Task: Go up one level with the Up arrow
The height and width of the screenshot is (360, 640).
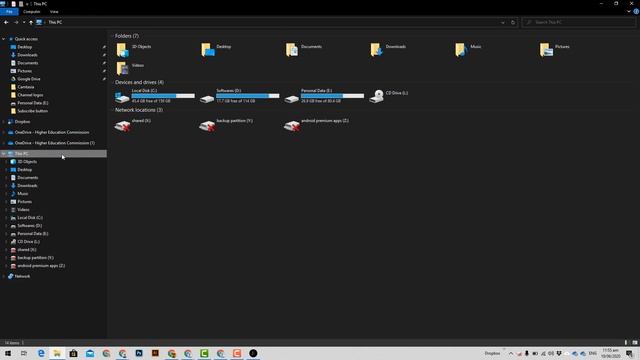Action: 31,22
